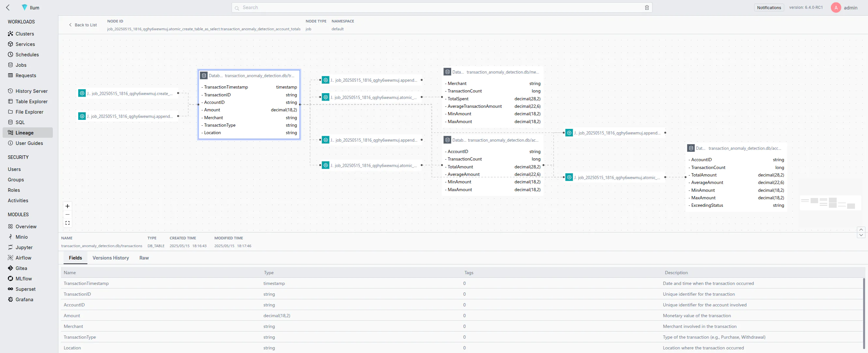Select the Lineage icon in sidebar
The width and height of the screenshot is (868, 353).
pyautogui.click(x=10, y=133)
